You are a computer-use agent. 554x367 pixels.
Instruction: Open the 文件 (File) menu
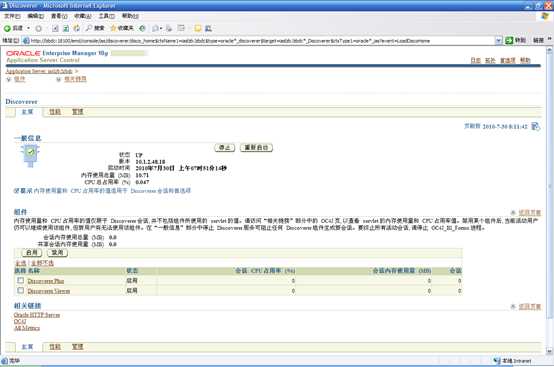tap(12, 16)
